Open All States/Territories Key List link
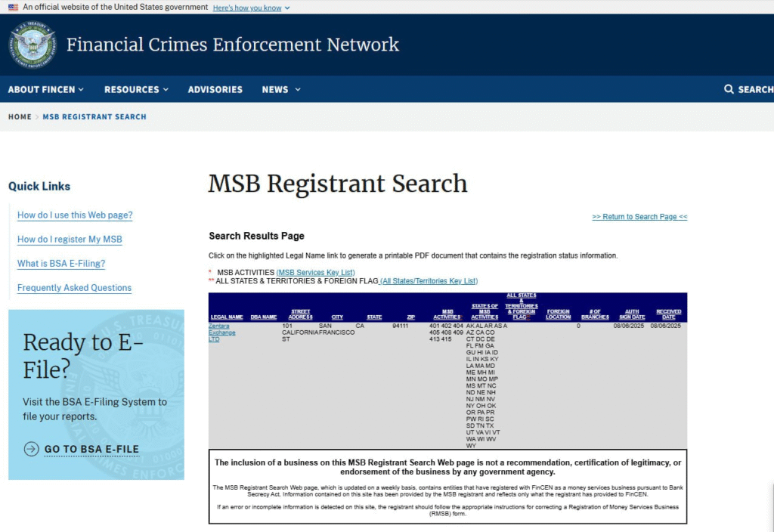Viewport: 774px width, 532px height. [x=429, y=281]
